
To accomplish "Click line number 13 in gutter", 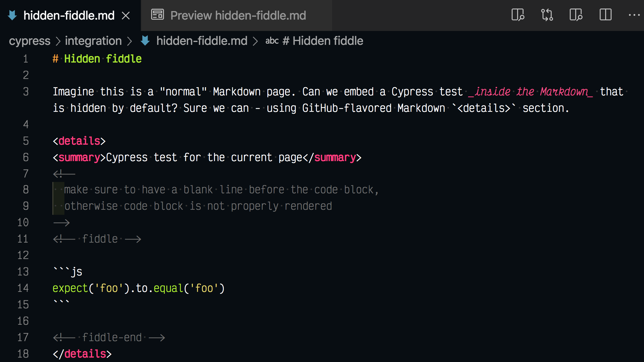I will 23,272.
